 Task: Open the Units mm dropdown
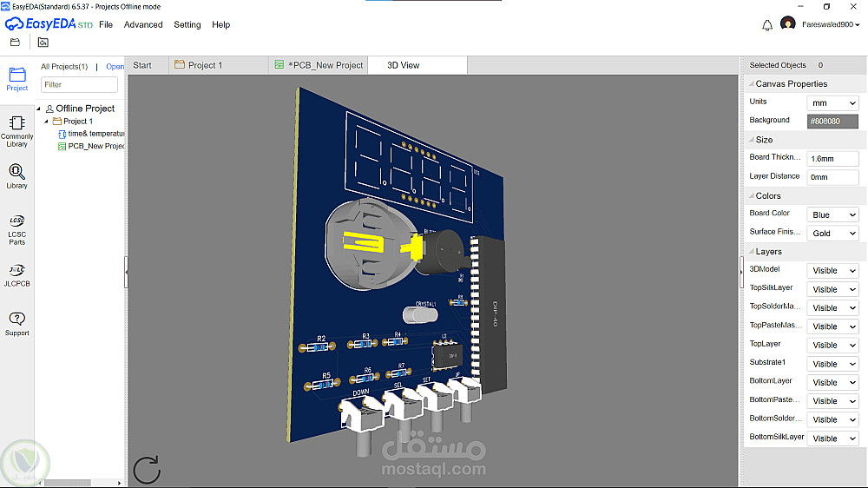(x=832, y=103)
